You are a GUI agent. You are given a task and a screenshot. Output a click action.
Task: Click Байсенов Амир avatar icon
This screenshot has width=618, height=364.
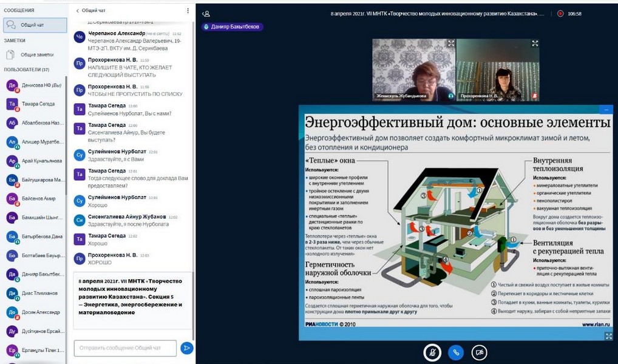12,198
